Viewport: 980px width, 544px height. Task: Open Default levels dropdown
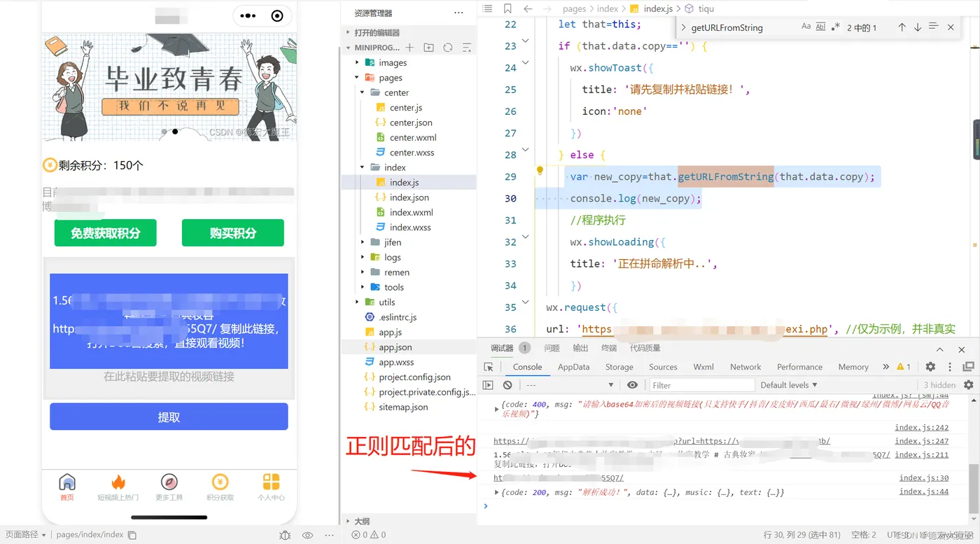pyautogui.click(x=789, y=385)
